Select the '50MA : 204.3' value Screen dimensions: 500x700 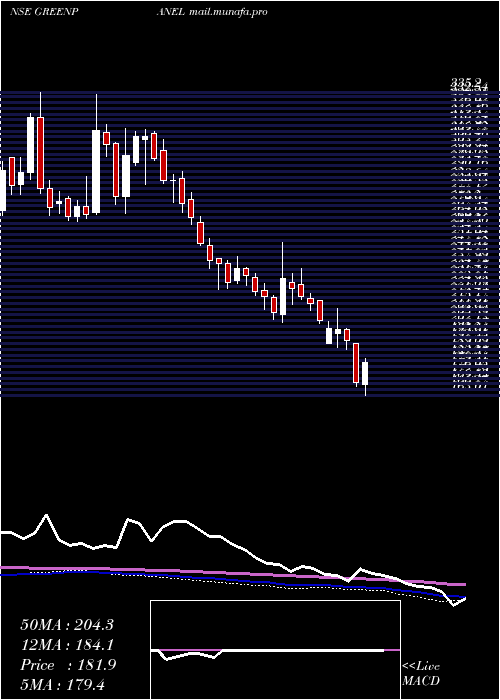[x=67, y=625]
